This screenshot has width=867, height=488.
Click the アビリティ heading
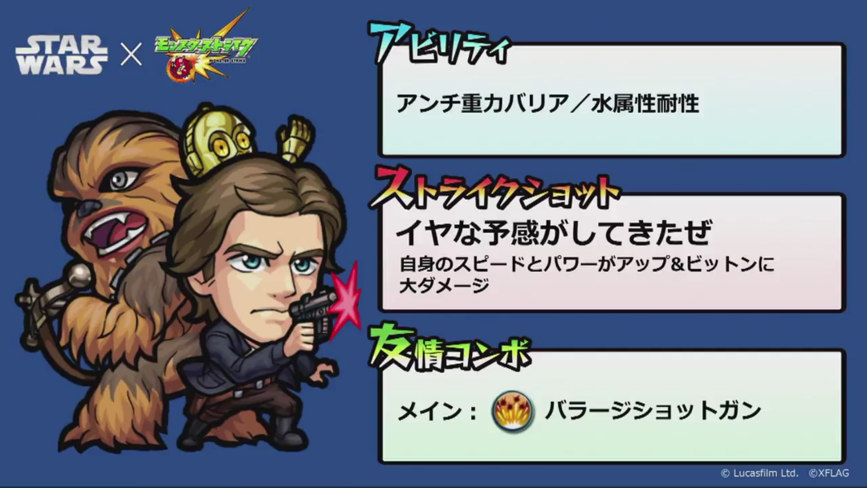pyautogui.click(x=440, y=44)
